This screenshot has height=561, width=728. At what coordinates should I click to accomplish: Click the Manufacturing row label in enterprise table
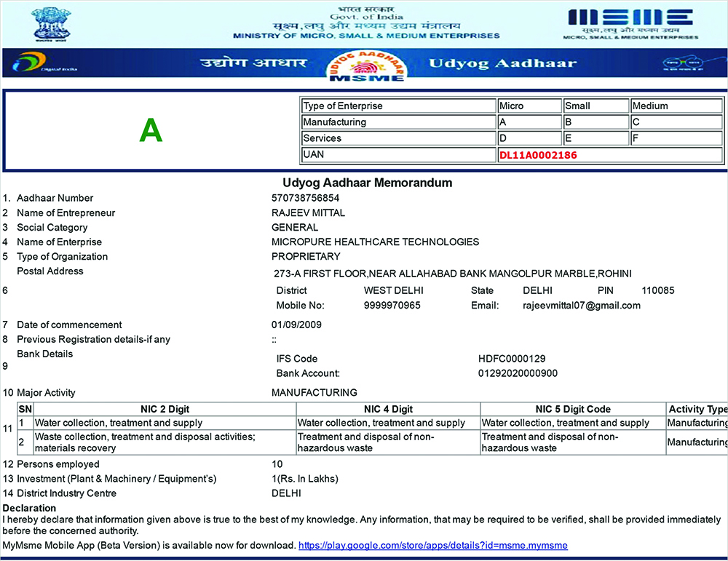click(x=399, y=122)
